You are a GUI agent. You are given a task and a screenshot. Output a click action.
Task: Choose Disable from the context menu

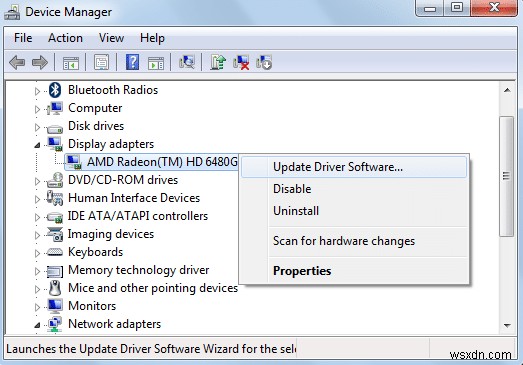(x=354, y=189)
